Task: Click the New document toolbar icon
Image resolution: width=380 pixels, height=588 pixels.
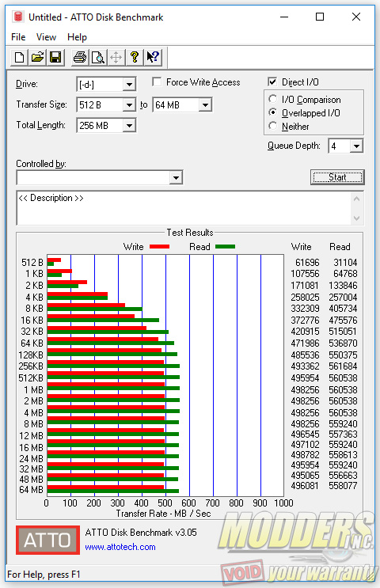Action: (x=19, y=57)
